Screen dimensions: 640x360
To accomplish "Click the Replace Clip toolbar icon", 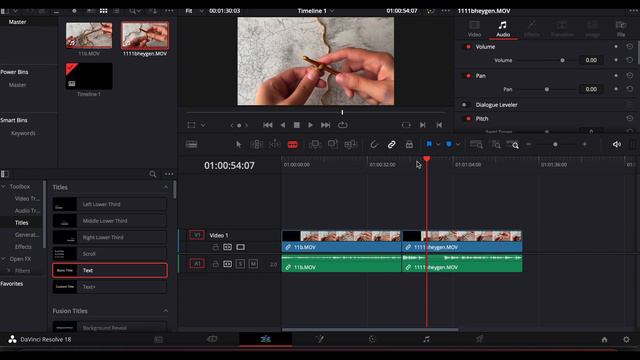I will 351,144.
